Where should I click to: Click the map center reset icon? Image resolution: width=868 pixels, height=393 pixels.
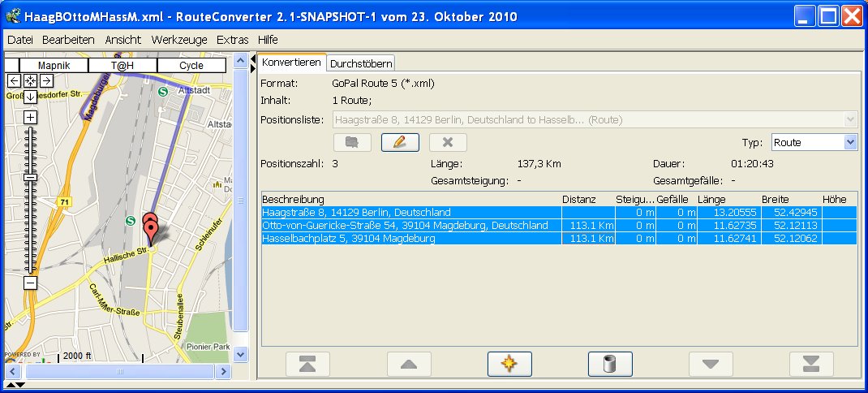click(31, 81)
